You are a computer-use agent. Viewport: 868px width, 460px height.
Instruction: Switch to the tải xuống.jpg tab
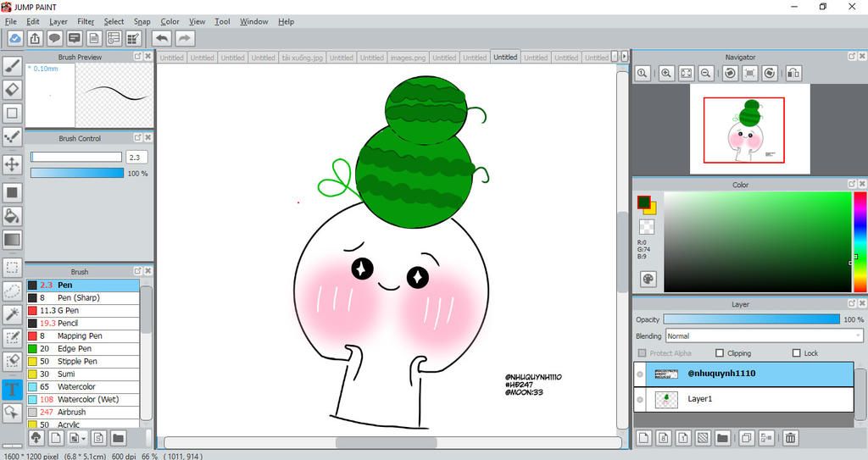click(303, 58)
